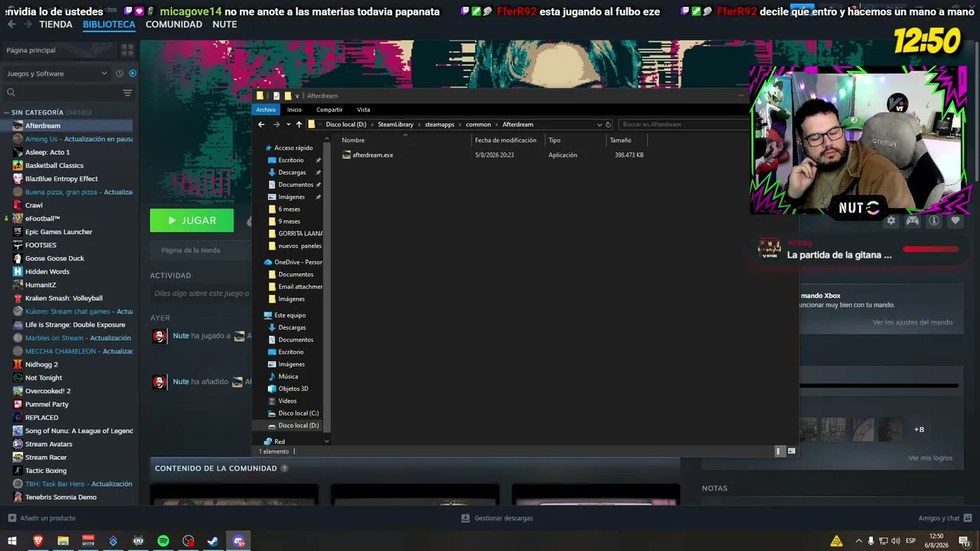980x551 pixels.
Task: Open the Vista ribbon tab
Action: click(x=364, y=109)
